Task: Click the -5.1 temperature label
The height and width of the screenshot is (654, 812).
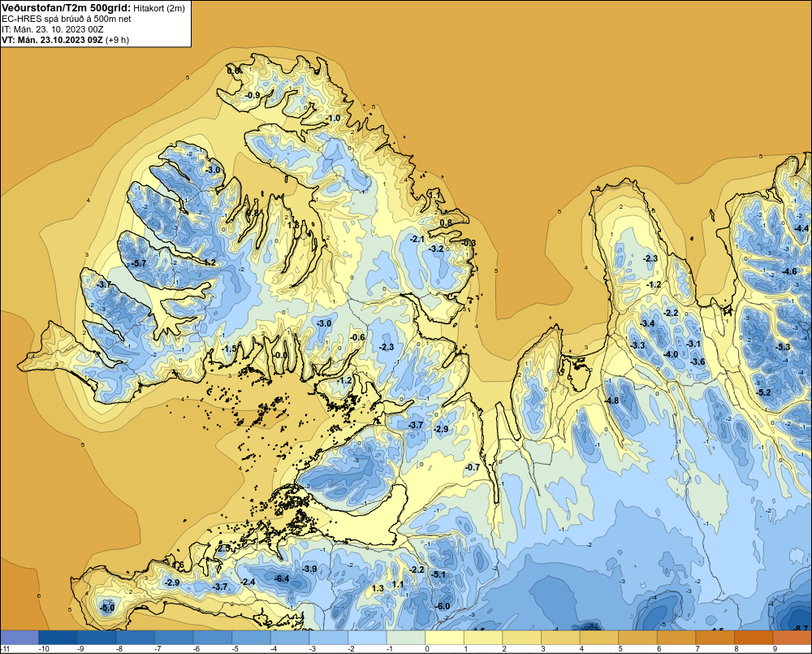Action: coord(438,574)
